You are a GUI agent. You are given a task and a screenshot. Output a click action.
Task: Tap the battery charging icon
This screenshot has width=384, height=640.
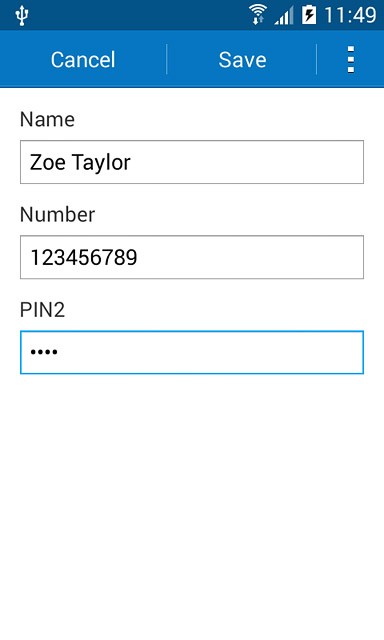point(309,16)
